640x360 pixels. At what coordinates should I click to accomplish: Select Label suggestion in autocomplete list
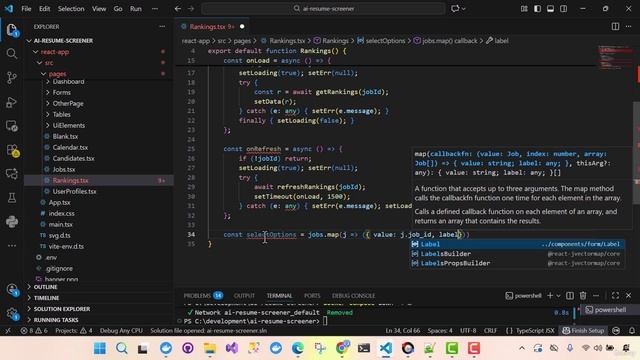pyautogui.click(x=517, y=244)
